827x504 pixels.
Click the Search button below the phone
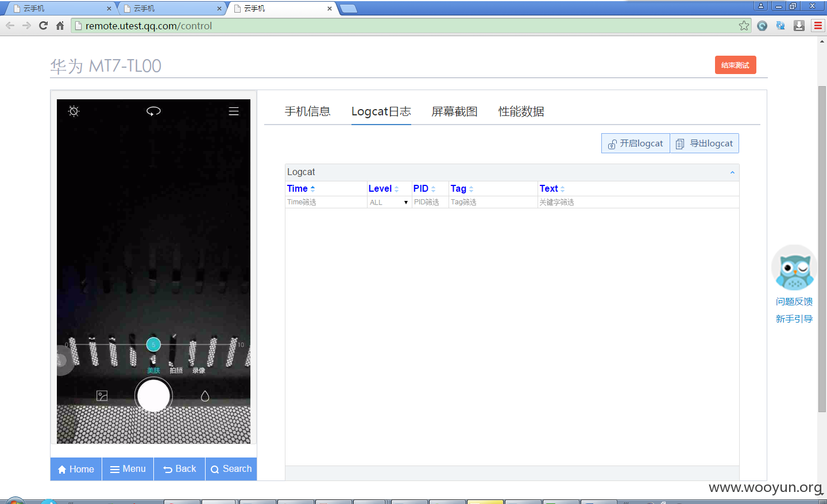[231, 469]
